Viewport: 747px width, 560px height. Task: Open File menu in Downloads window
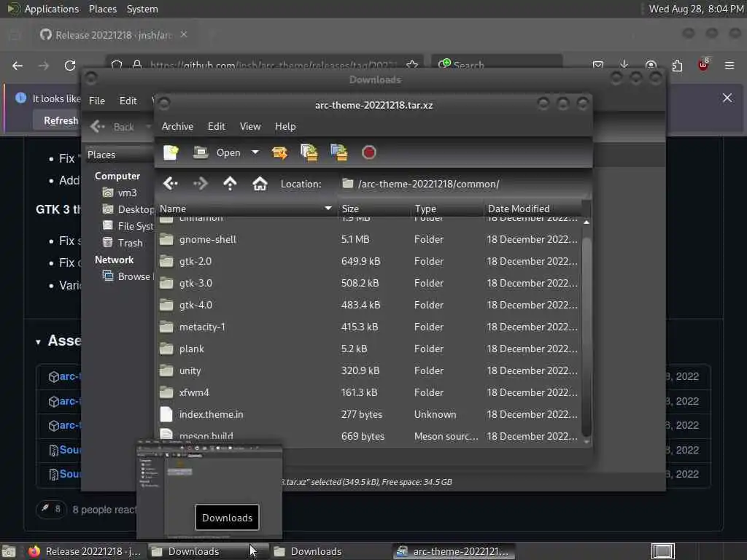click(x=97, y=101)
